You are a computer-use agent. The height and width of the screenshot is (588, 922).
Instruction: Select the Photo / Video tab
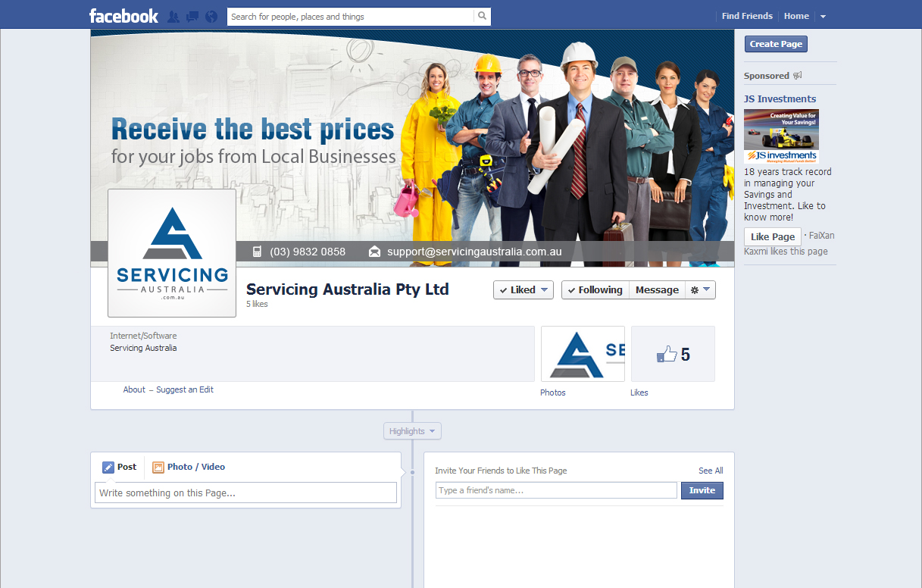[189, 467]
